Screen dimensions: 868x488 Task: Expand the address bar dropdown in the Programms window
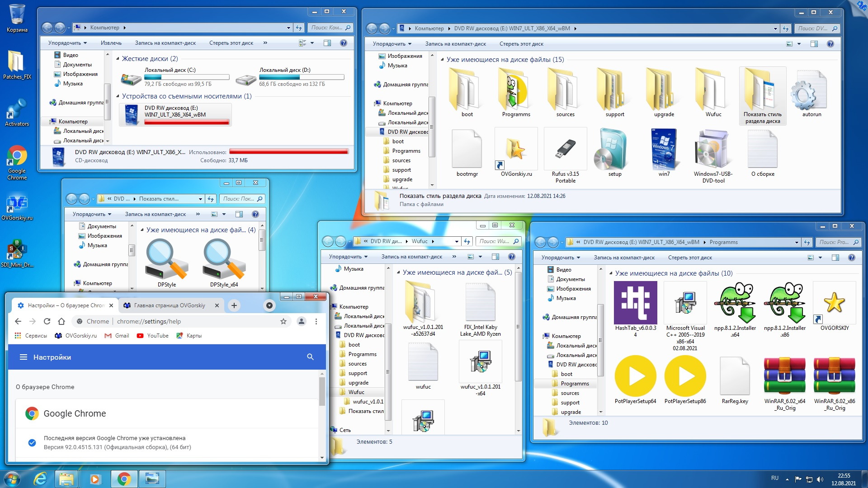point(797,243)
